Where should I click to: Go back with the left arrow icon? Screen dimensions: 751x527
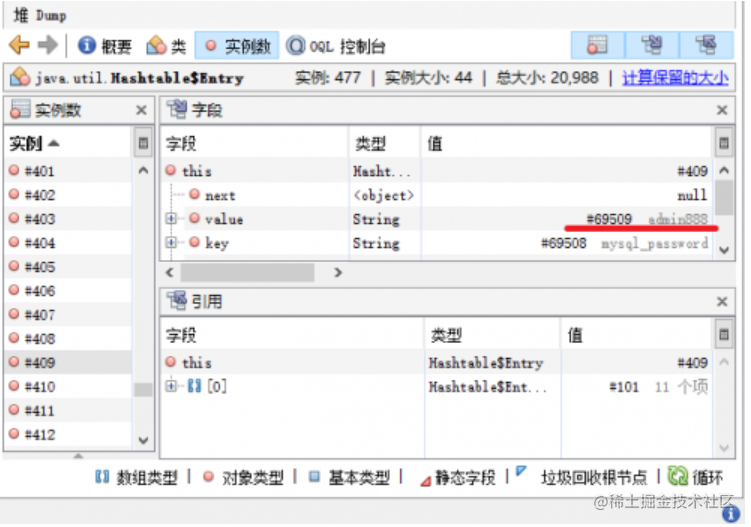click(x=19, y=46)
